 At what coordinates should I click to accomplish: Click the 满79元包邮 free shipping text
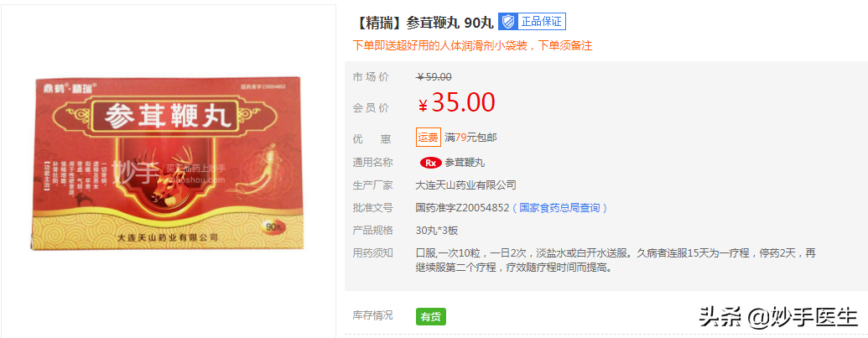(x=470, y=138)
